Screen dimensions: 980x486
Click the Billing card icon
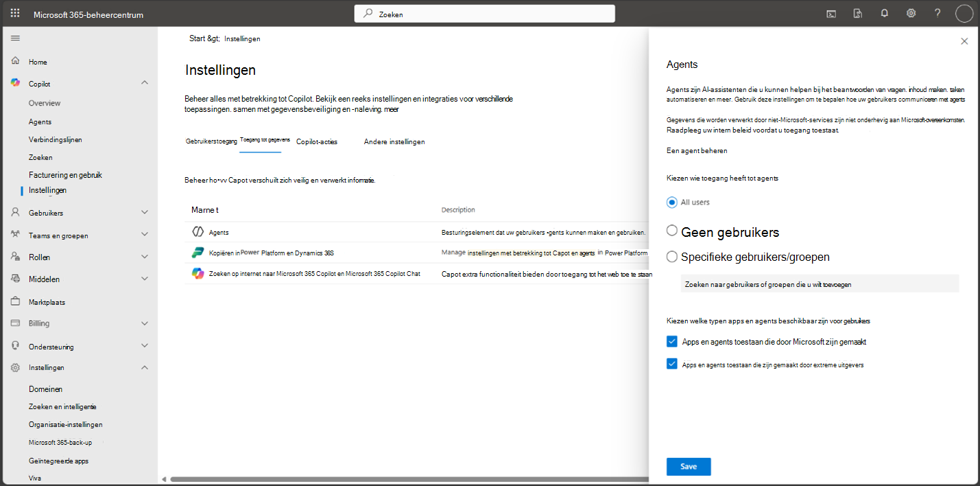point(15,323)
